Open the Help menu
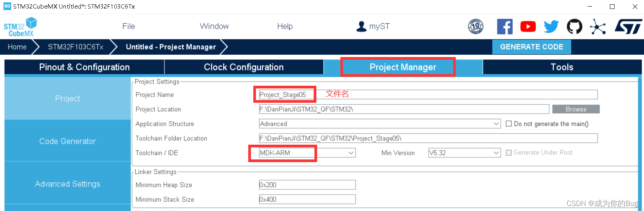Screen dimensions: 644x211 285,26
